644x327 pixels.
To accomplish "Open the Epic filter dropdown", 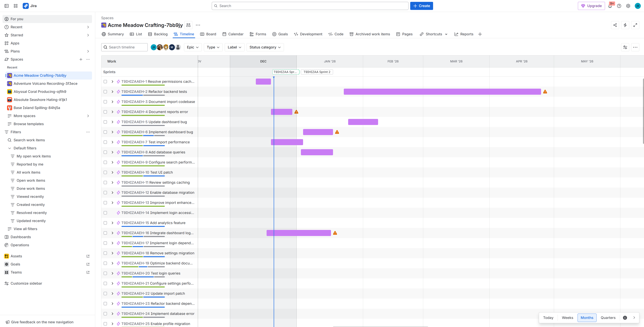I will pyautogui.click(x=193, y=47).
